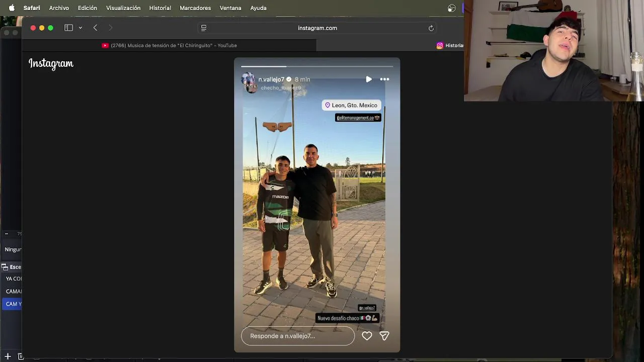
Task: Like the story with the heart icon
Action: pyautogui.click(x=367, y=336)
